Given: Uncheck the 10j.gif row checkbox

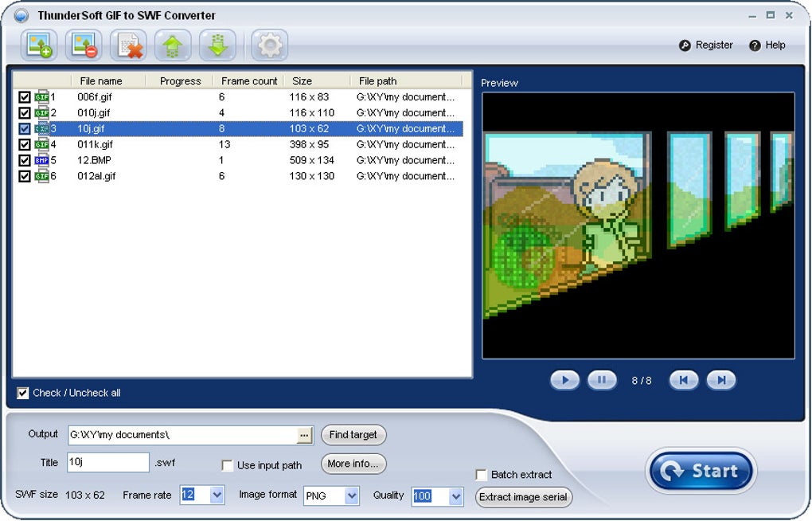Looking at the screenshot, I should coord(25,128).
